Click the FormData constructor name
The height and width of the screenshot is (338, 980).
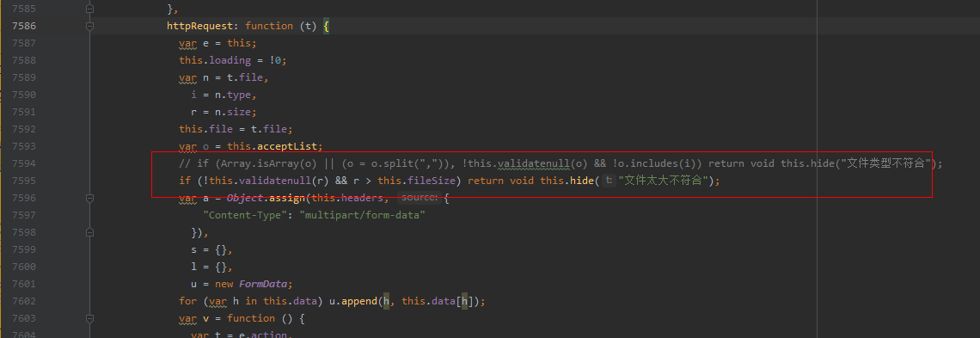click(x=263, y=284)
